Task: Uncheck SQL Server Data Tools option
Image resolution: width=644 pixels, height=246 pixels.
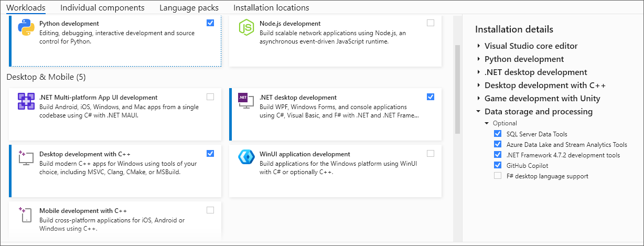Action: [x=498, y=134]
